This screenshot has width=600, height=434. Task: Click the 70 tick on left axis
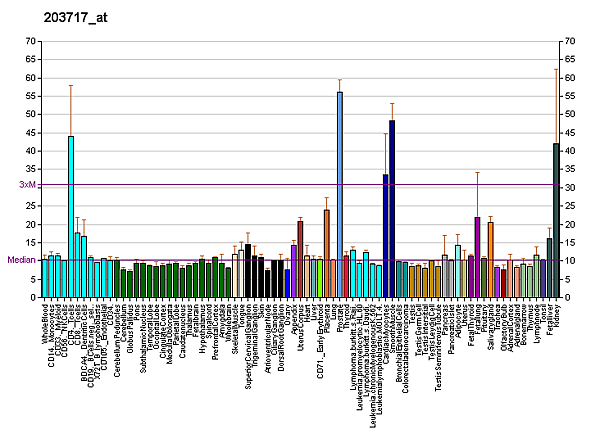point(30,41)
